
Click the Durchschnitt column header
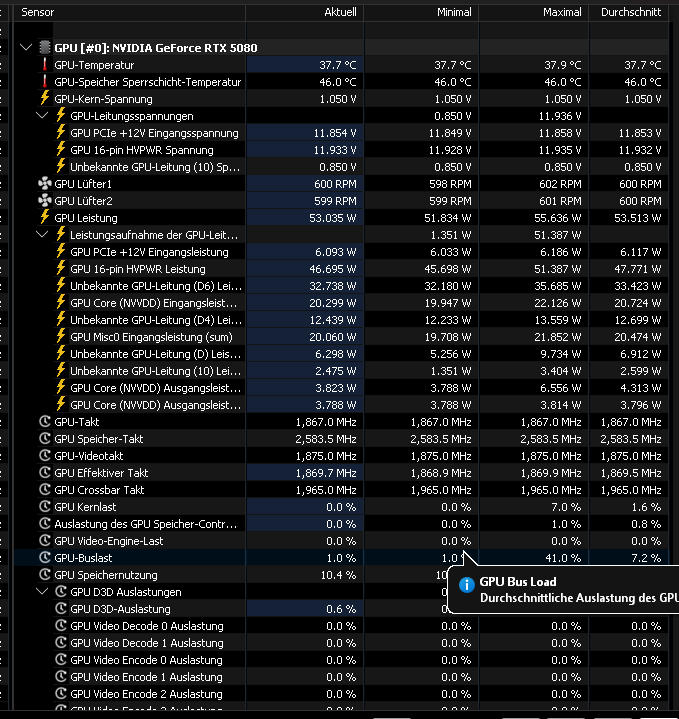pos(629,12)
